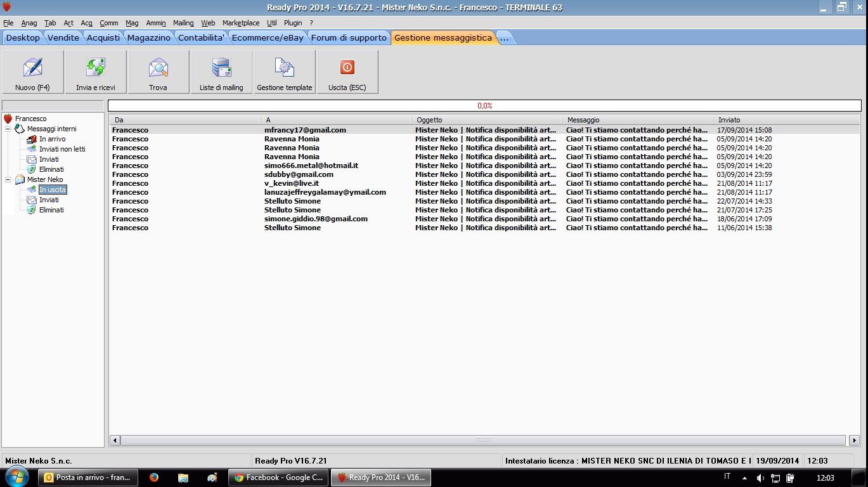Open the Inviati non letti folder
The image size is (868, 487).
pos(62,149)
